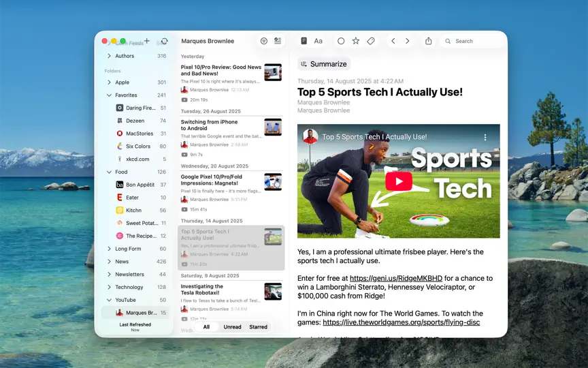Select the Six Colors feed

[x=135, y=146]
